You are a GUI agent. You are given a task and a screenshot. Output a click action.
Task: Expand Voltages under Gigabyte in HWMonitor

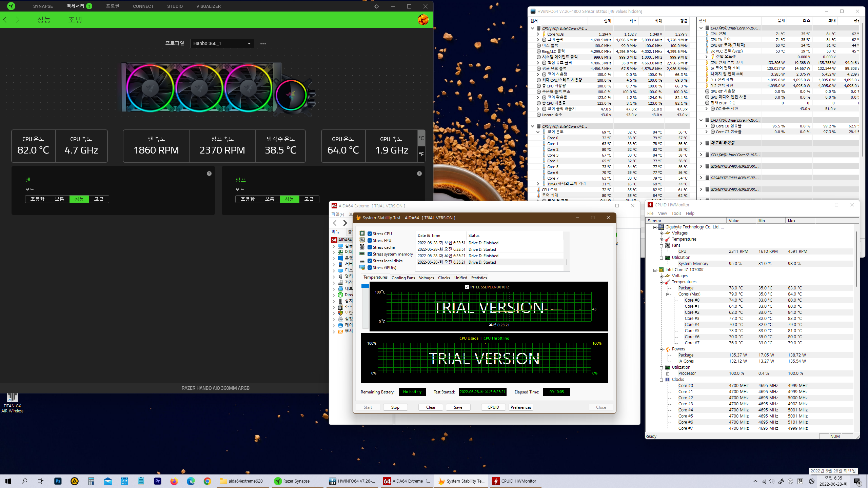point(661,233)
